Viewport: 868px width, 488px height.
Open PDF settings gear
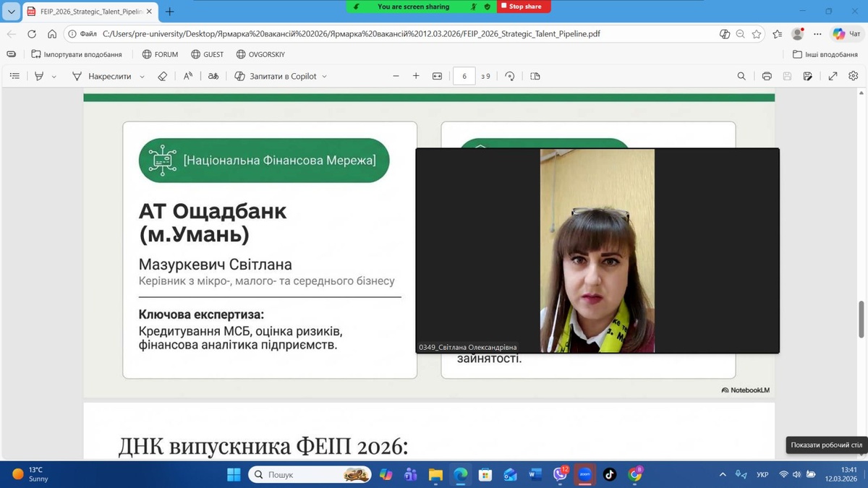click(854, 76)
